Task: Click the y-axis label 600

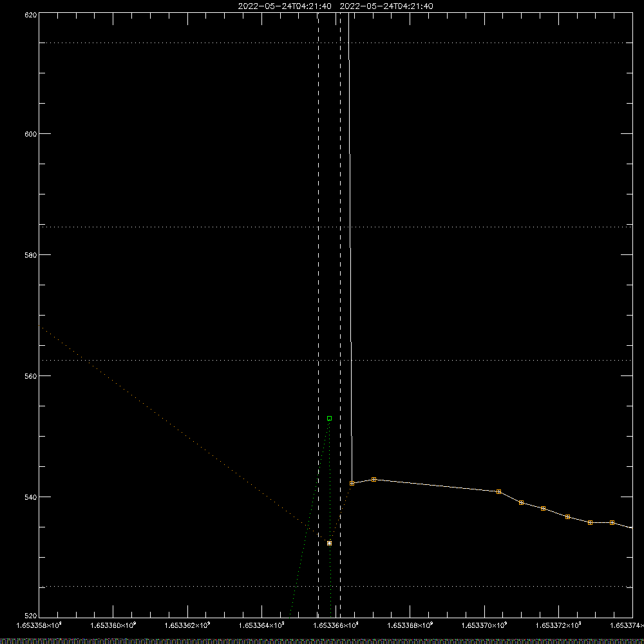Action: pyautogui.click(x=31, y=134)
